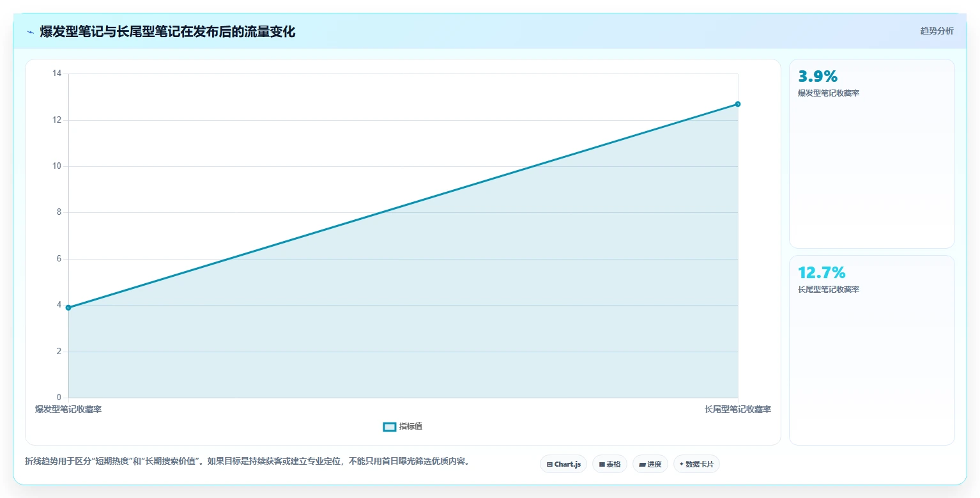Click the 12.7% value card
Viewport: 980px width, 498px height.
pyautogui.click(x=871, y=350)
